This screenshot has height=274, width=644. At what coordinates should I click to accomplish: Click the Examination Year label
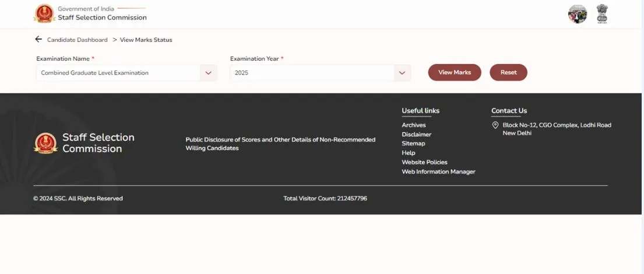coord(254,59)
